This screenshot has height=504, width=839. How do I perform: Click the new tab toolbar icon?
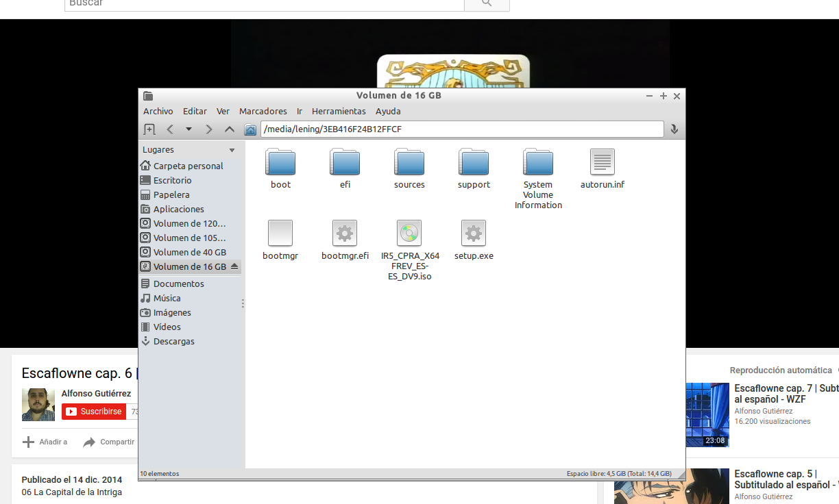pyautogui.click(x=149, y=129)
